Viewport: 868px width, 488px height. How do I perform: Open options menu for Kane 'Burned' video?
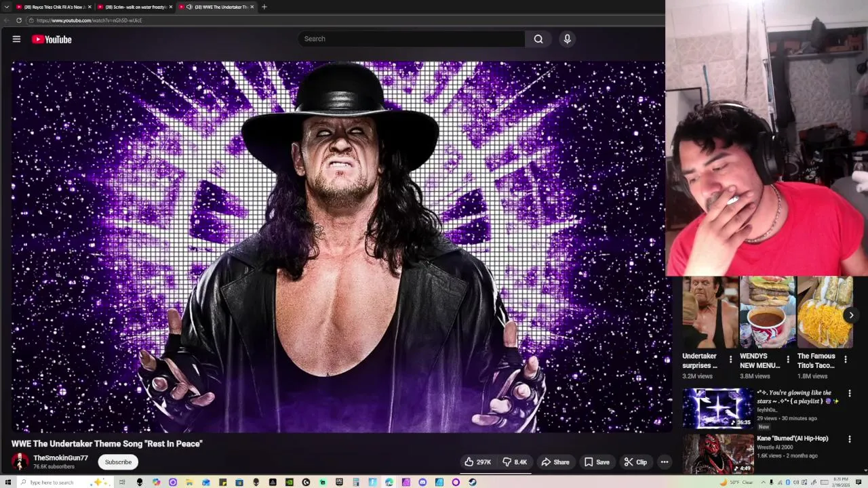tap(849, 439)
